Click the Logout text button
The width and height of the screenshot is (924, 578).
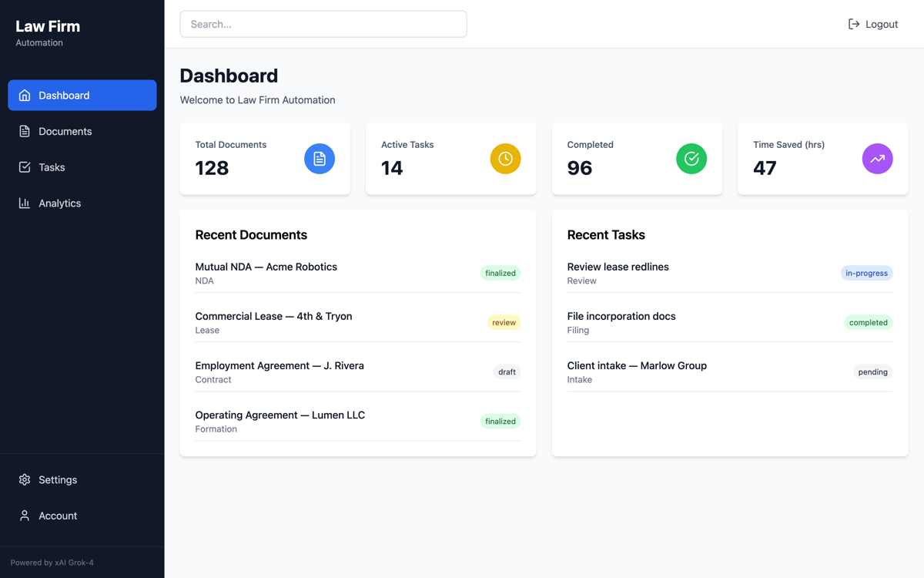click(882, 24)
